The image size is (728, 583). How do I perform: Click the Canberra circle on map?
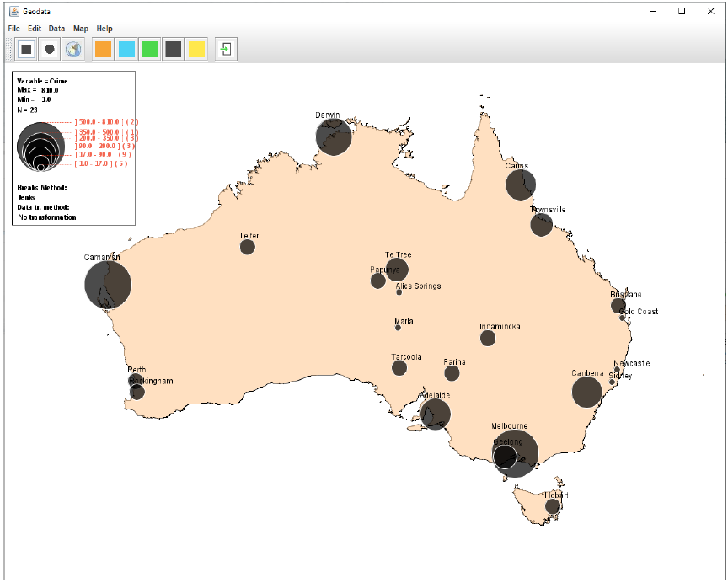point(586,393)
